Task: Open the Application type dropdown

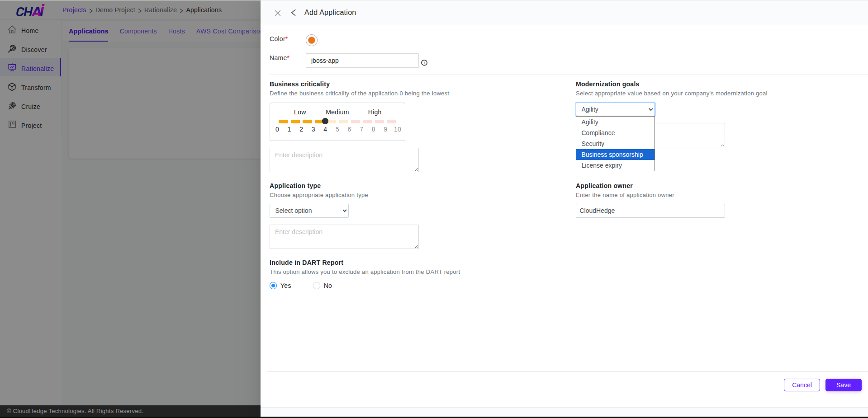Action: [x=309, y=211]
